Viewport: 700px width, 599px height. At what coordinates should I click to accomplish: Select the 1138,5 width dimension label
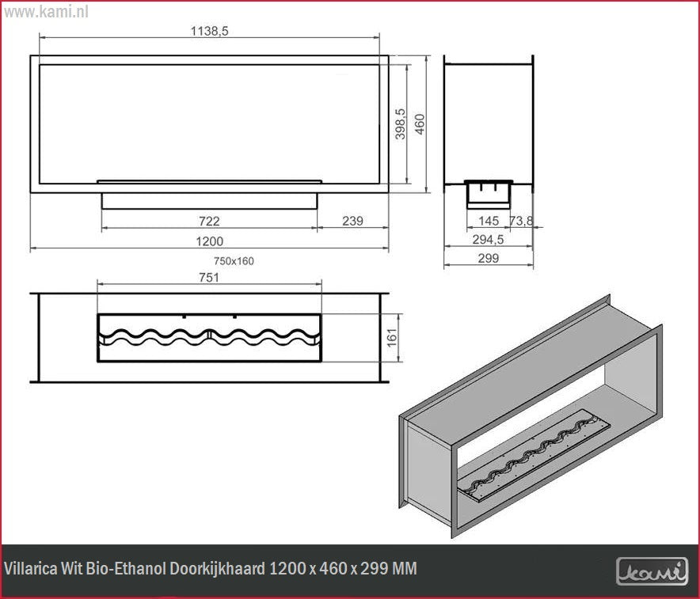(x=209, y=31)
